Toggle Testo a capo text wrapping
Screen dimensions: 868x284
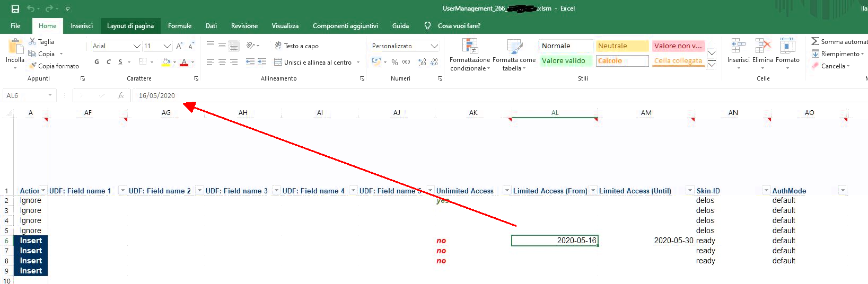pyautogui.click(x=296, y=46)
